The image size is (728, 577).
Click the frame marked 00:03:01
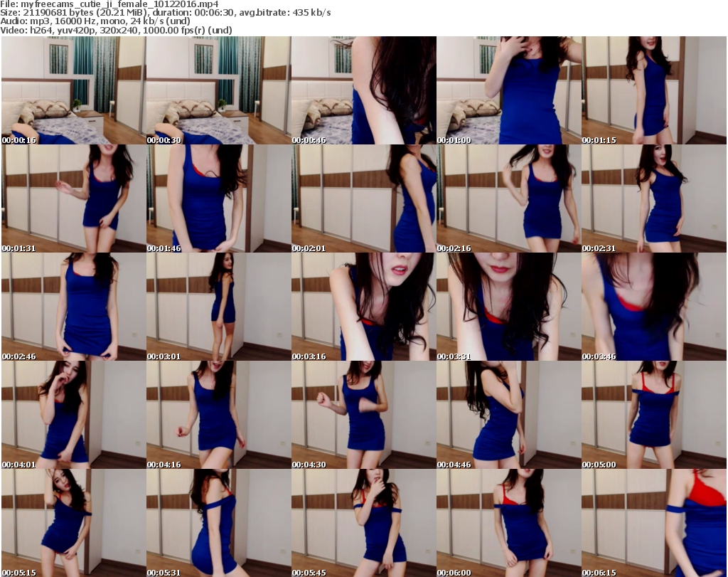(x=218, y=307)
